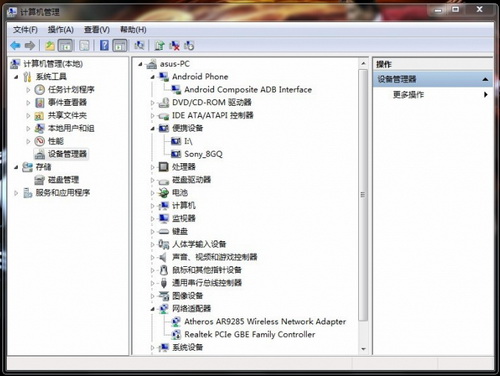Viewport: 500px width, 376px height.
Task: Click the 磁盘管理 disk icon
Action: coord(40,180)
